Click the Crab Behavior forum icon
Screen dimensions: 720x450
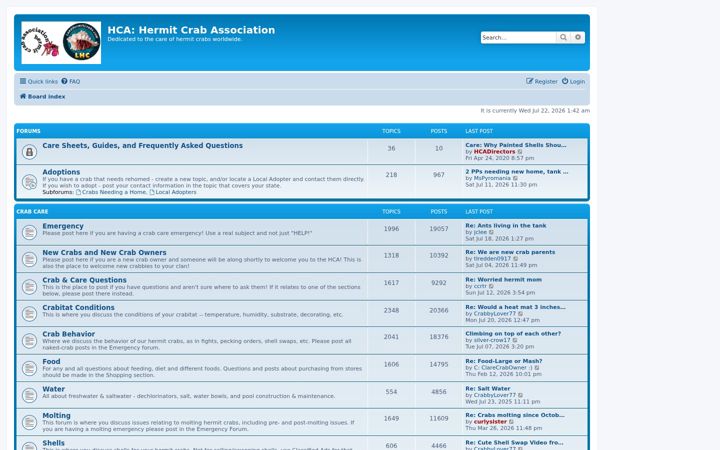tap(29, 341)
